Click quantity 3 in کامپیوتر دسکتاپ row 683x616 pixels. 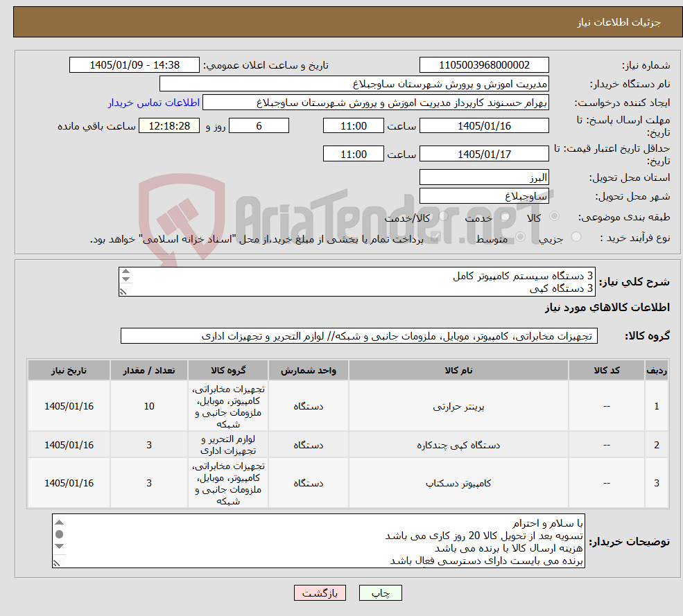pyautogui.click(x=149, y=483)
